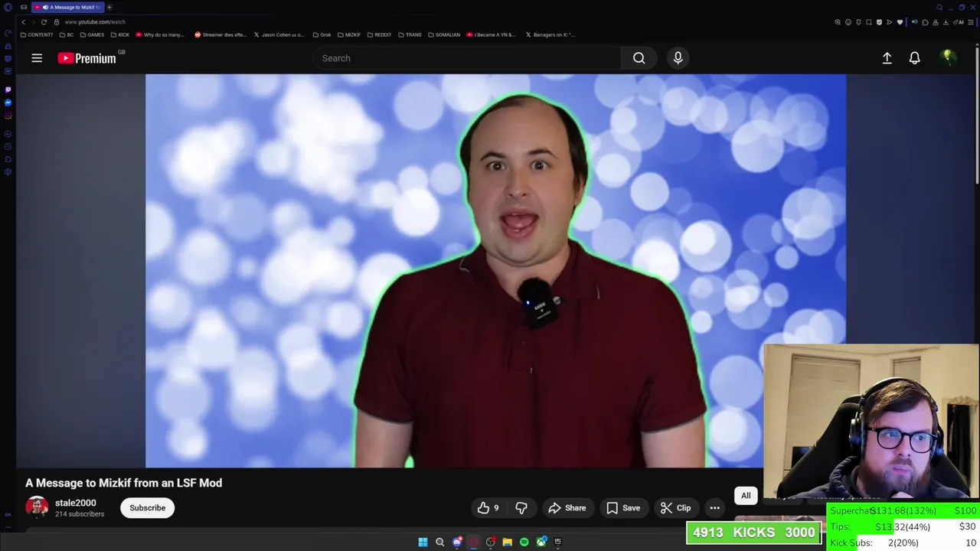Clip the video
Screen dimensions: 980x551
pos(676,508)
